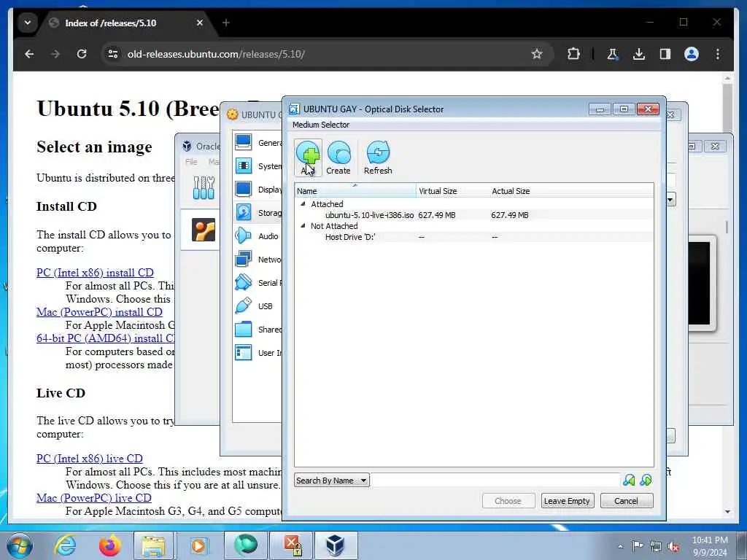Toggle Chrome side panel icon
The height and width of the screenshot is (560, 747).
(665, 54)
